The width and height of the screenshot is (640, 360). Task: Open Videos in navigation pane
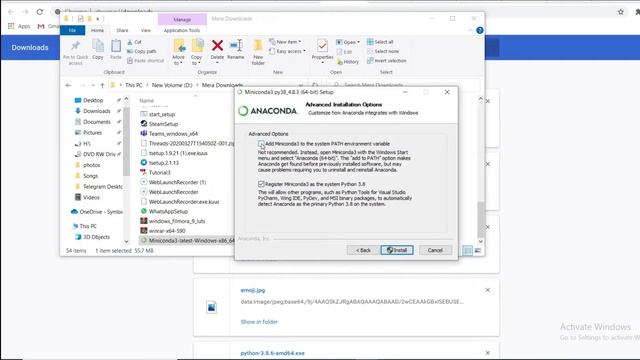point(91,198)
